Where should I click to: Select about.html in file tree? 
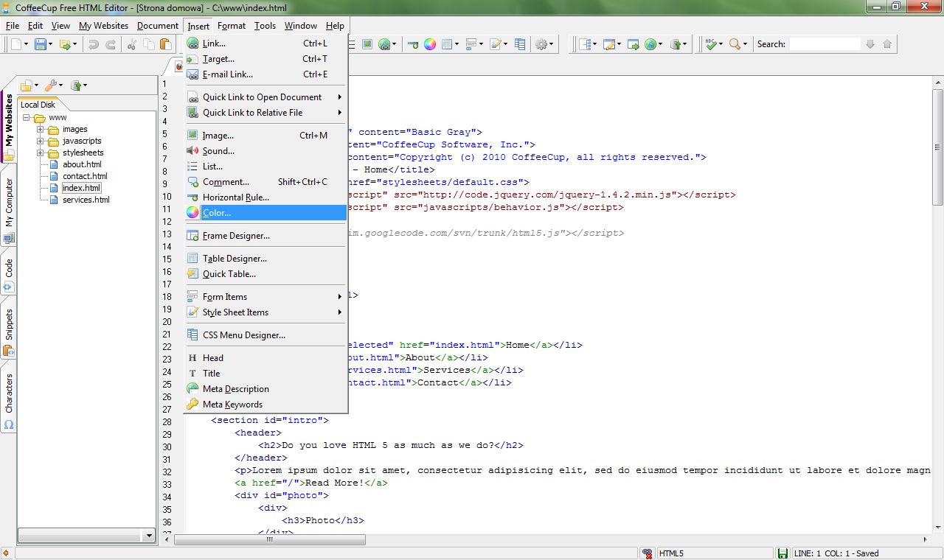[x=82, y=165]
